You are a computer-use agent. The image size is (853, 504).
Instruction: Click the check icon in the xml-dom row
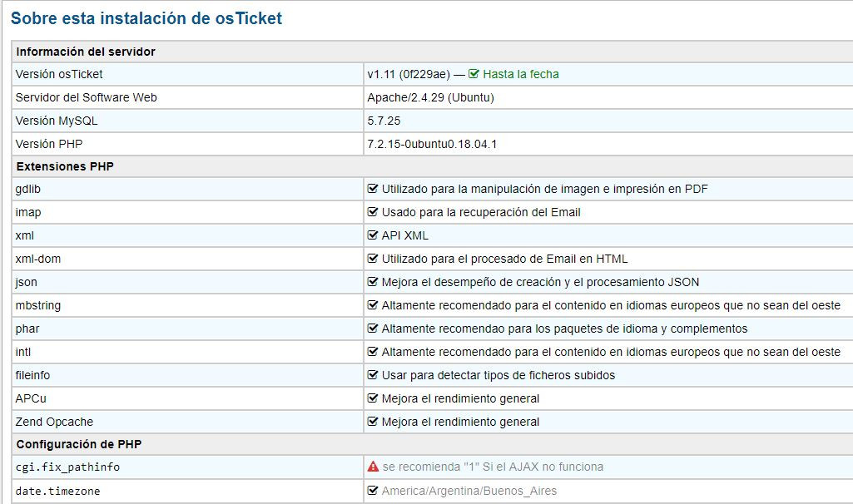[x=373, y=259]
